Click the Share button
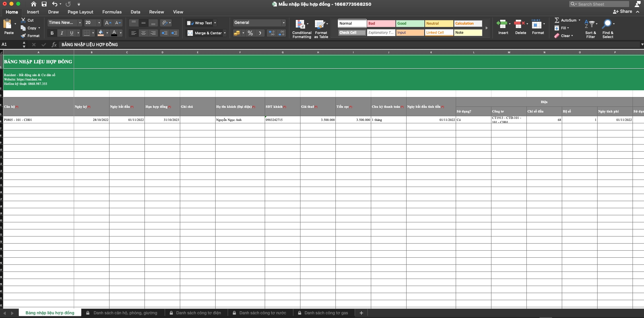Screen dimensions: 644x318 click(x=622, y=11)
